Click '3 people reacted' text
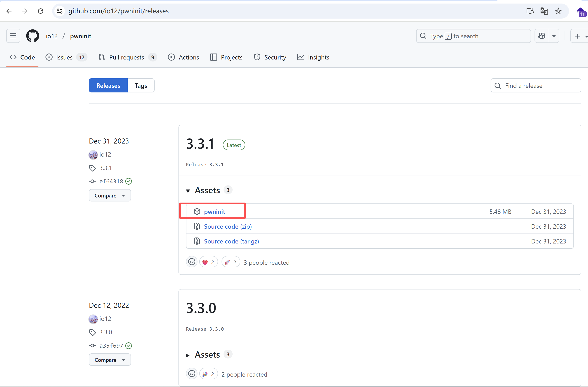Image resolution: width=588 pixels, height=387 pixels. pos(267,262)
